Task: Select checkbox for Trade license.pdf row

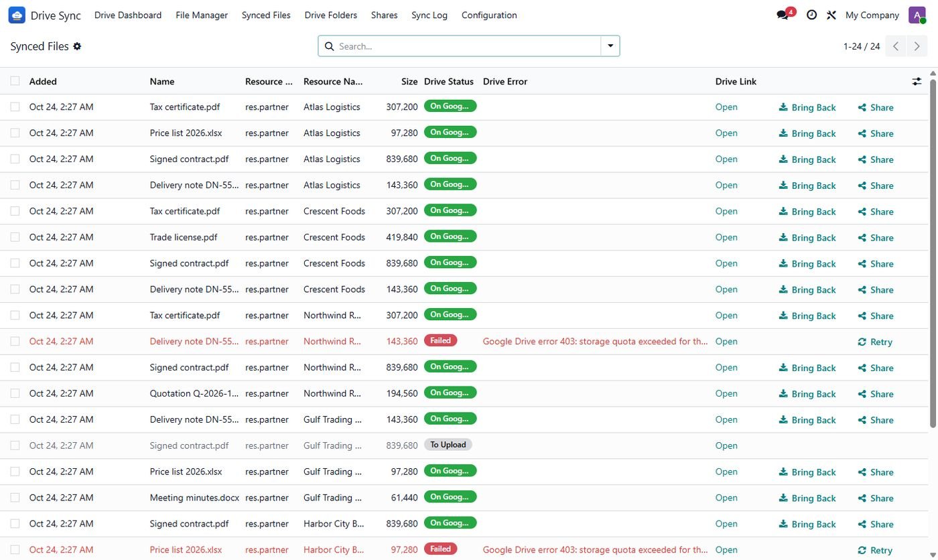Action: 15,237
